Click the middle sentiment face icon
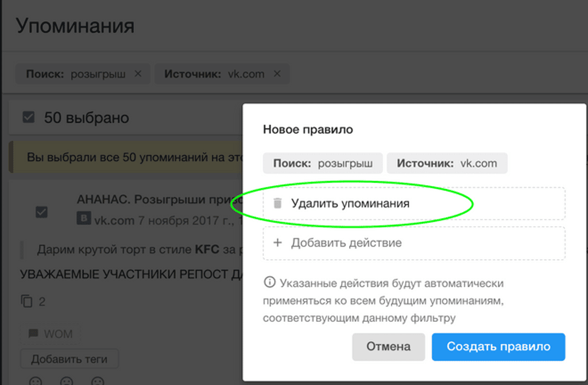Viewport: 588px width, 385px height. coord(67,381)
